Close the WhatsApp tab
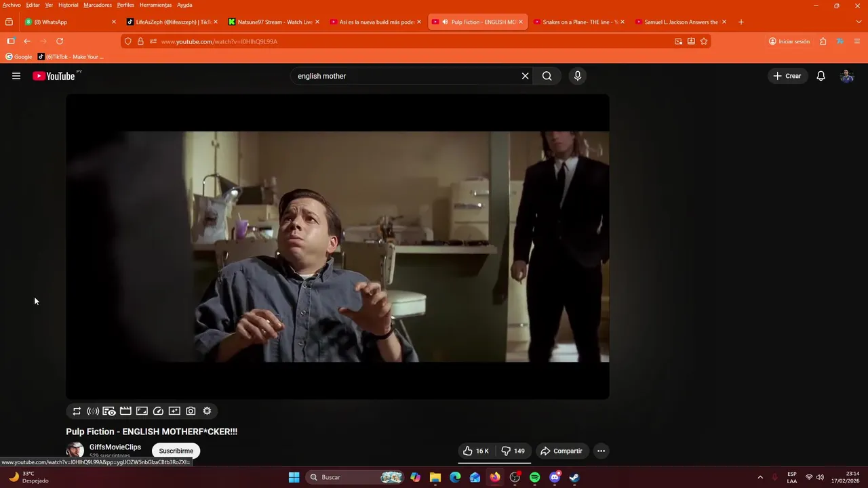The image size is (868, 488). click(114, 22)
